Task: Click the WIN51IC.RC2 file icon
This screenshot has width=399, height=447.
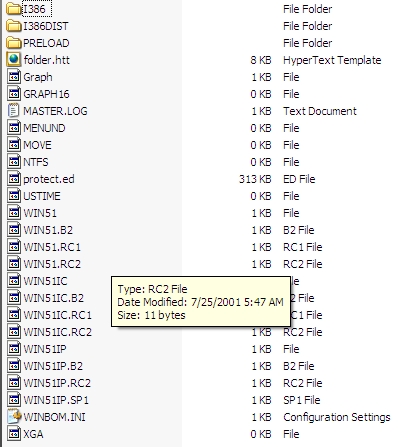Action: 14,332
